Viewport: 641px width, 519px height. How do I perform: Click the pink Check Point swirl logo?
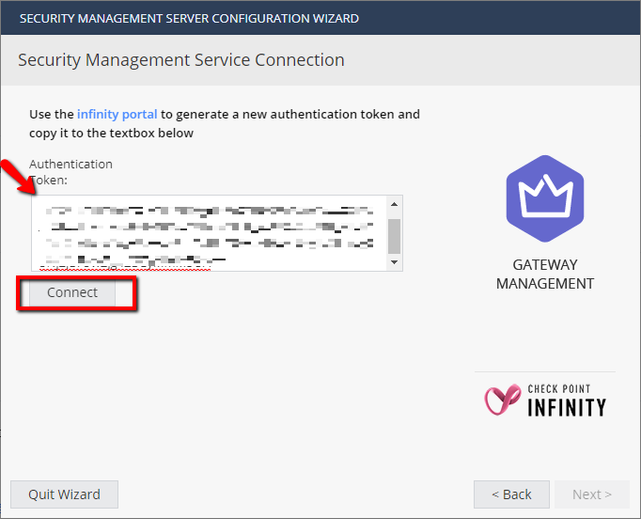coord(501,399)
